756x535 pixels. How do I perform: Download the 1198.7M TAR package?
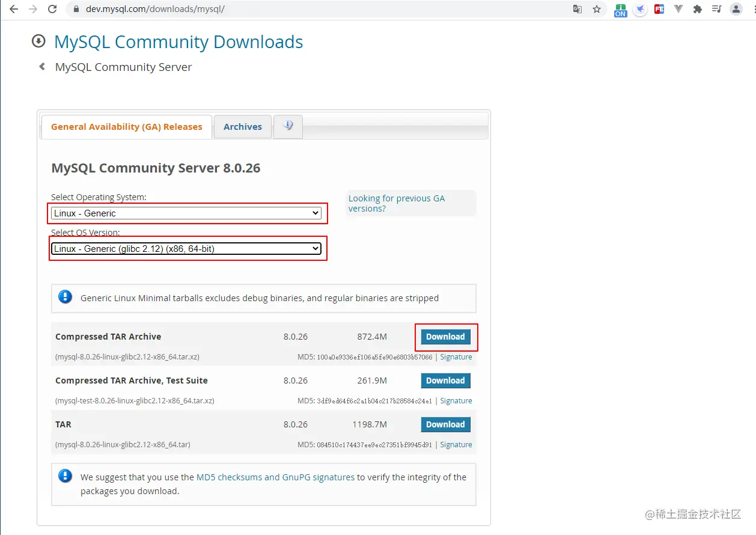[445, 424]
